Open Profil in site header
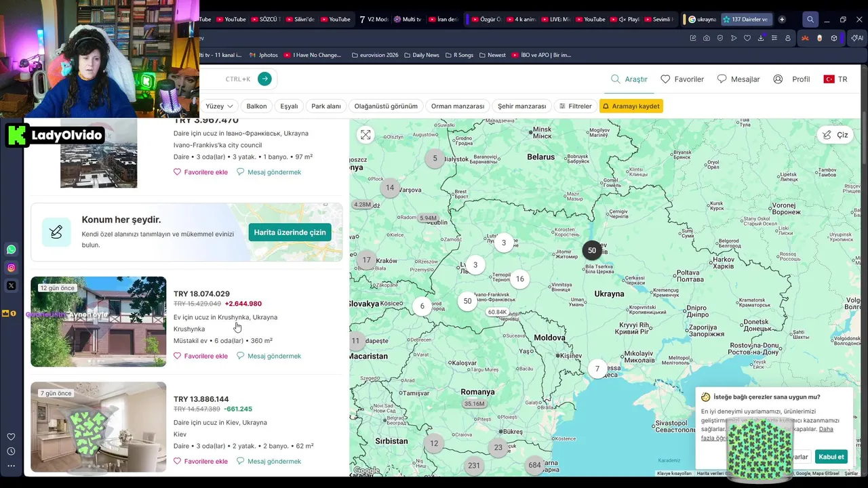The height and width of the screenshot is (488, 868). tap(791, 79)
